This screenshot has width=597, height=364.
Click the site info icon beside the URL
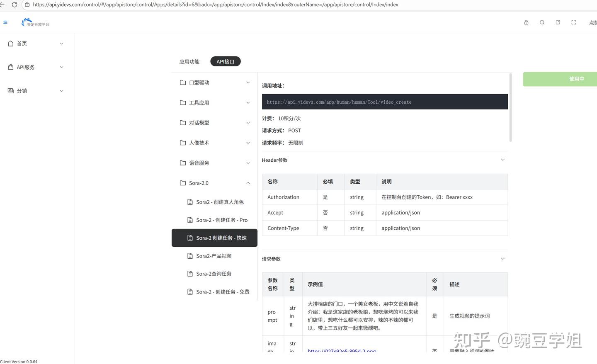pos(27,5)
